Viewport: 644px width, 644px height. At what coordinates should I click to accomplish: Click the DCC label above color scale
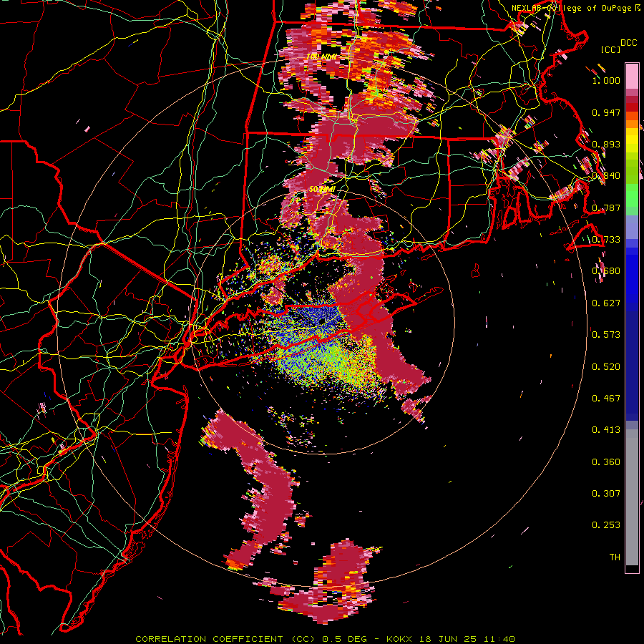(628, 42)
